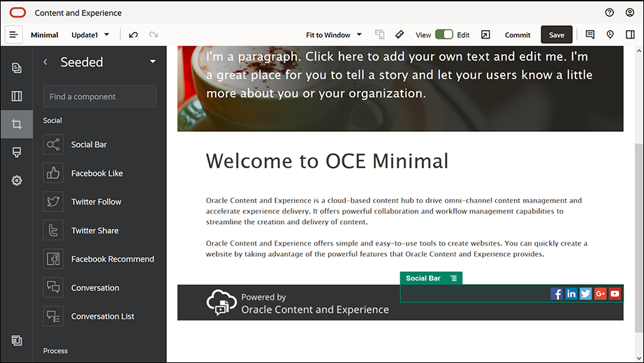Click the Save button
Image resolution: width=644 pixels, height=363 pixels.
point(557,35)
